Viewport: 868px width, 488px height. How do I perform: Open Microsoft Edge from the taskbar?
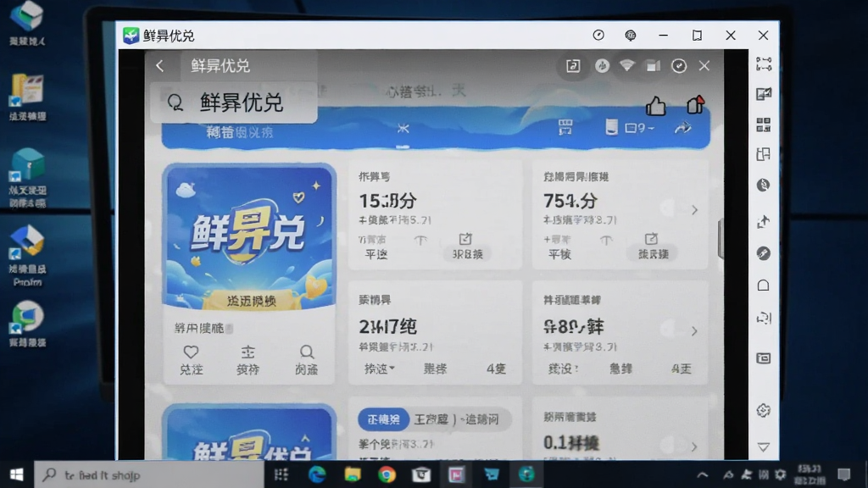(x=317, y=474)
